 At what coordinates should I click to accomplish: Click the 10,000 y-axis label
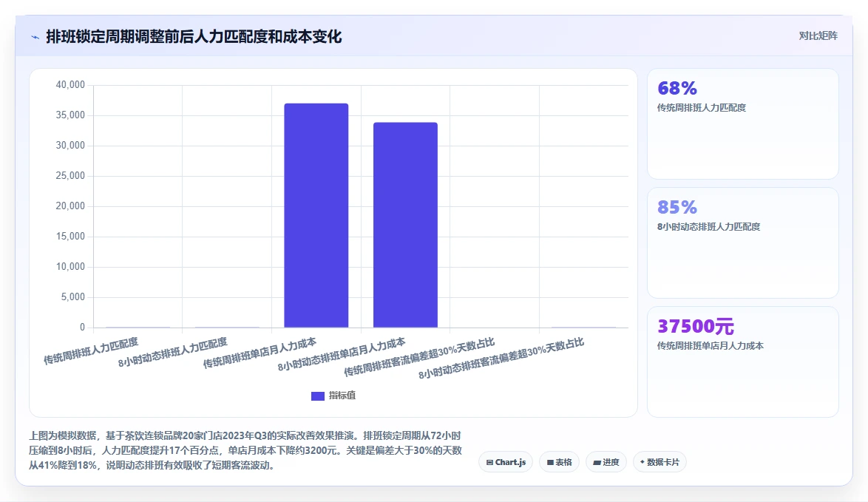tap(70, 266)
